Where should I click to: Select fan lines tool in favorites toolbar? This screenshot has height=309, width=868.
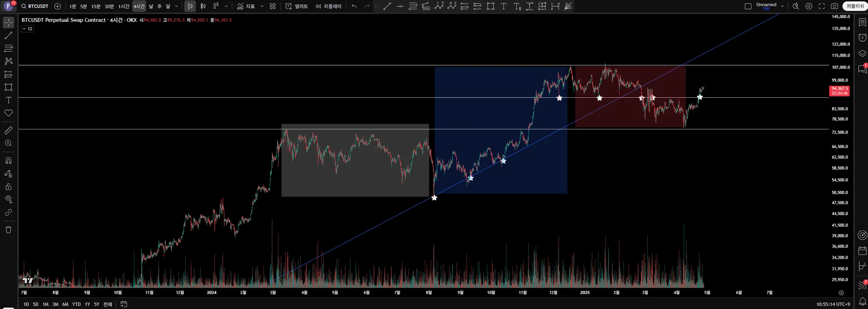click(x=568, y=6)
